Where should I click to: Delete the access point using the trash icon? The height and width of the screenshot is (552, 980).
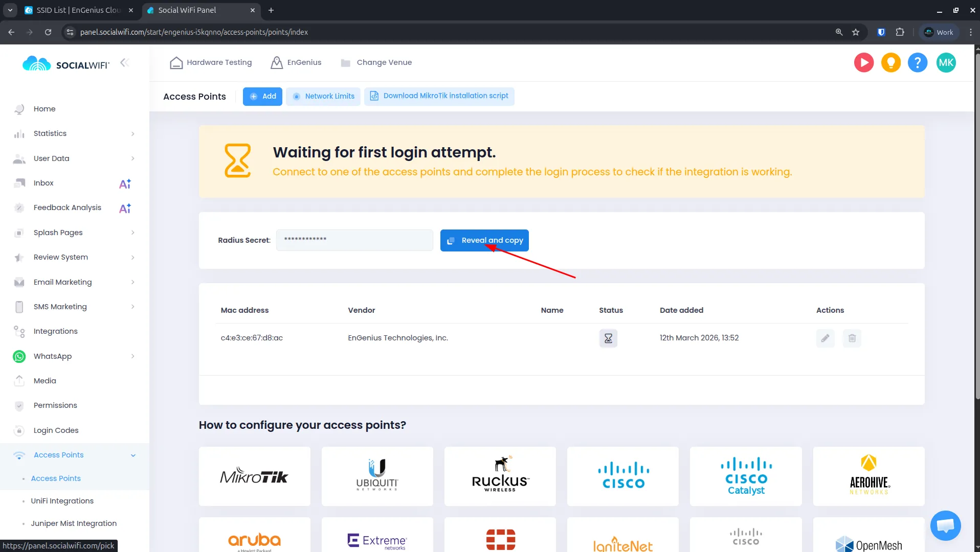point(852,338)
